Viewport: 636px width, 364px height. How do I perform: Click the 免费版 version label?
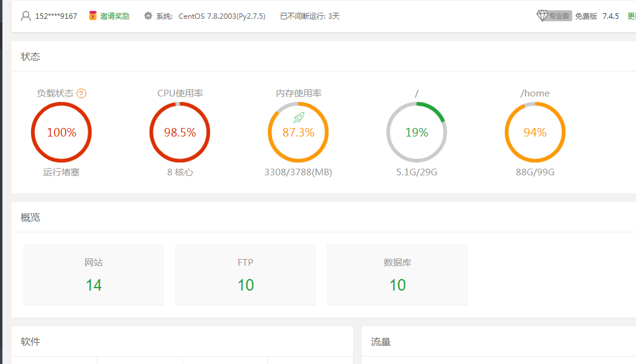[x=586, y=16]
